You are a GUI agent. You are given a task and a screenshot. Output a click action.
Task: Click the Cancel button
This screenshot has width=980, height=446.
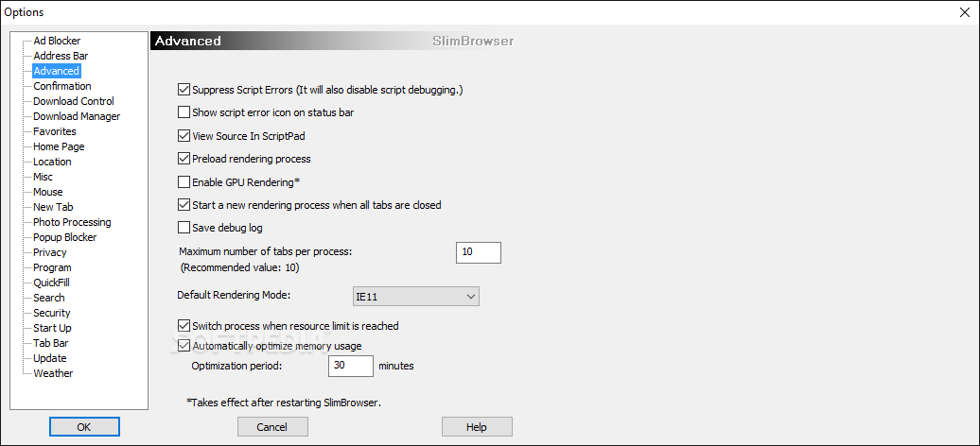[272, 427]
